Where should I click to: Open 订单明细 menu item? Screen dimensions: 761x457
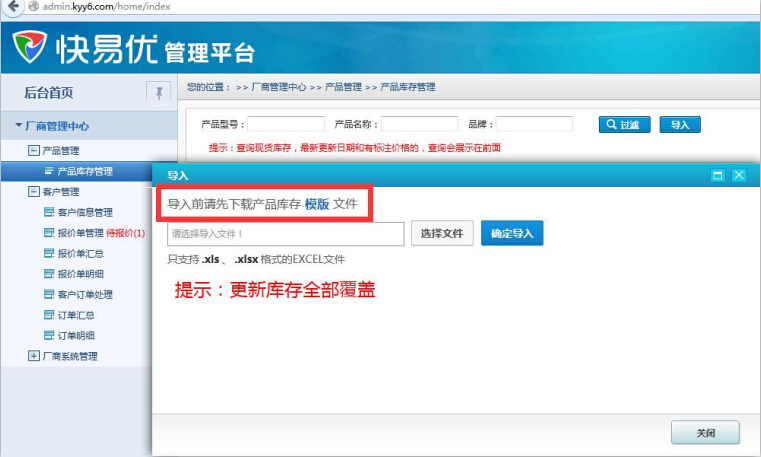point(76,335)
